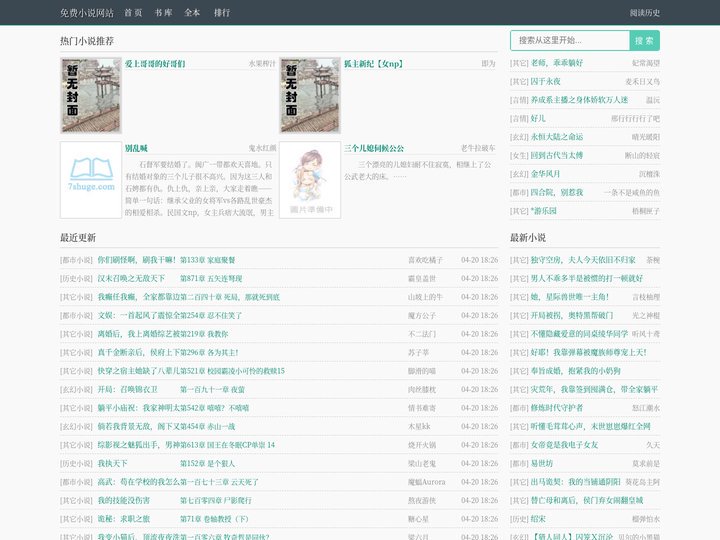This screenshot has width=720, height=540.
Task: Open 我执天下 in recent updates
Action: click(x=112, y=463)
